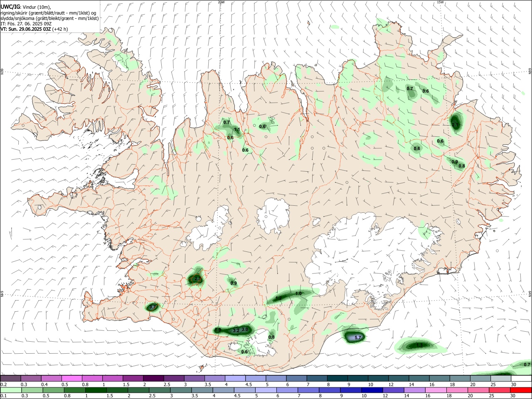Select the bright pink 0.5 swatch, upper legend
The height and width of the screenshot is (399, 532).
click(x=71, y=378)
